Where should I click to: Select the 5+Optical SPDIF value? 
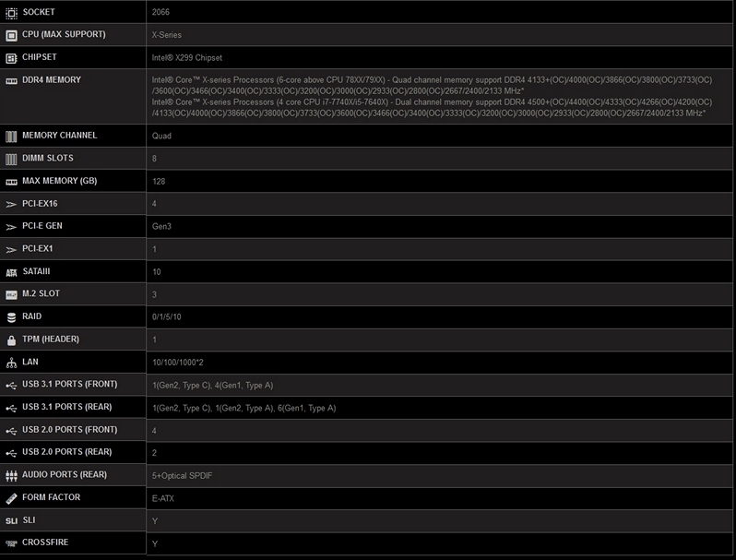point(182,475)
